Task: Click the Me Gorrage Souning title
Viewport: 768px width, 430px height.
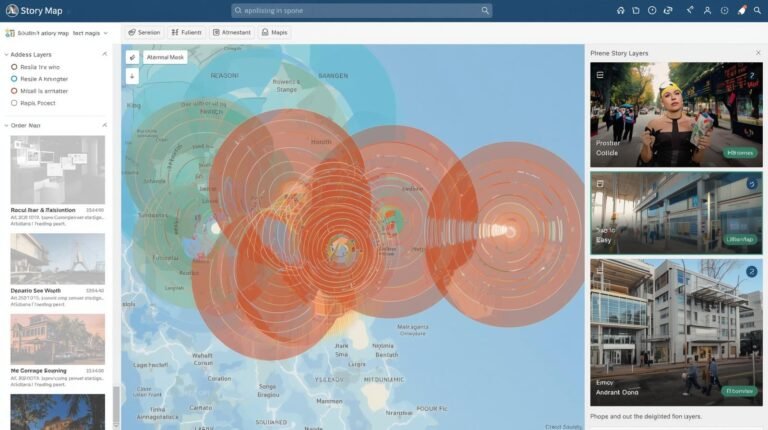Action: [38, 371]
